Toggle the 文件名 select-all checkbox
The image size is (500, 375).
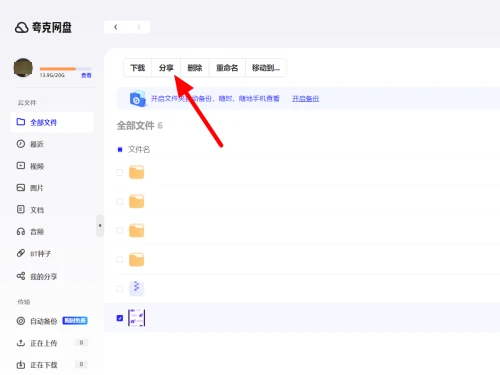(120, 149)
